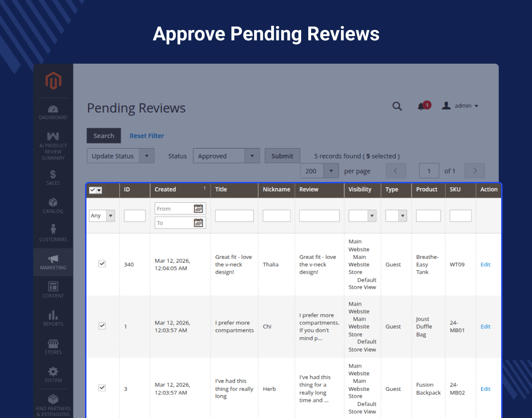Open calendar for Created From date

pyautogui.click(x=199, y=209)
